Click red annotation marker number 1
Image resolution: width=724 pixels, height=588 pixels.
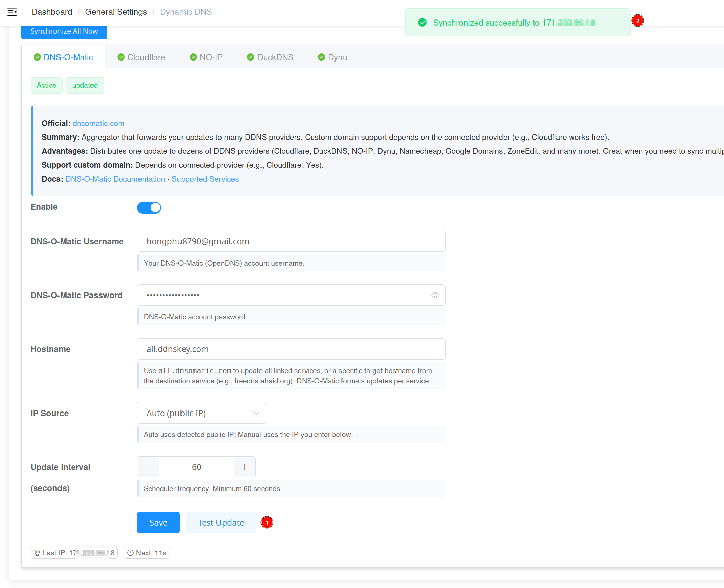point(267,523)
